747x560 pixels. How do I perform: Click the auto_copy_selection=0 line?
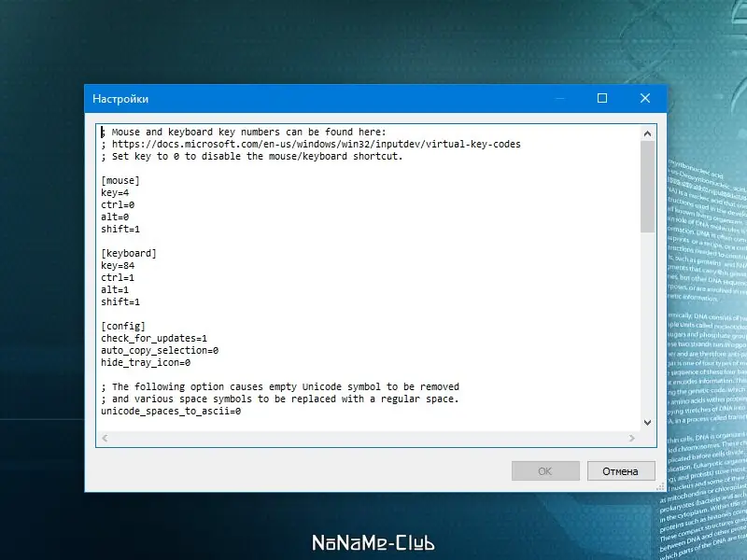click(x=160, y=351)
